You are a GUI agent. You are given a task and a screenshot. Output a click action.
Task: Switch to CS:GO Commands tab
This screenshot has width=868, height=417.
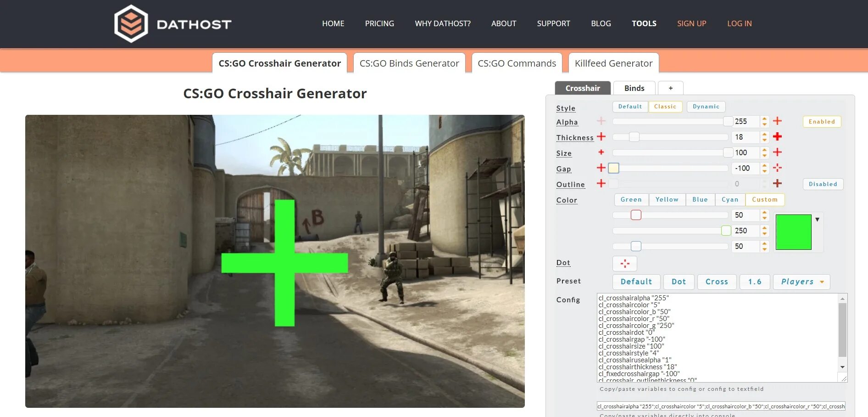(x=517, y=63)
